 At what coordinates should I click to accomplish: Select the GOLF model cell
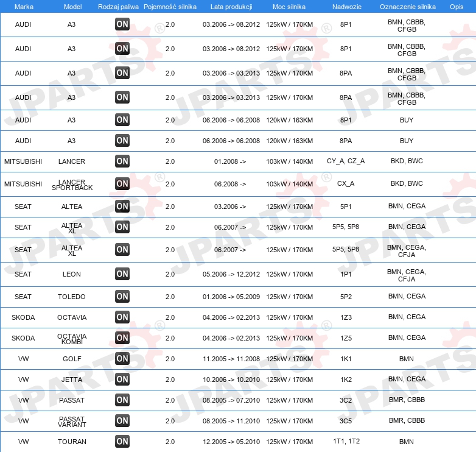point(72,359)
